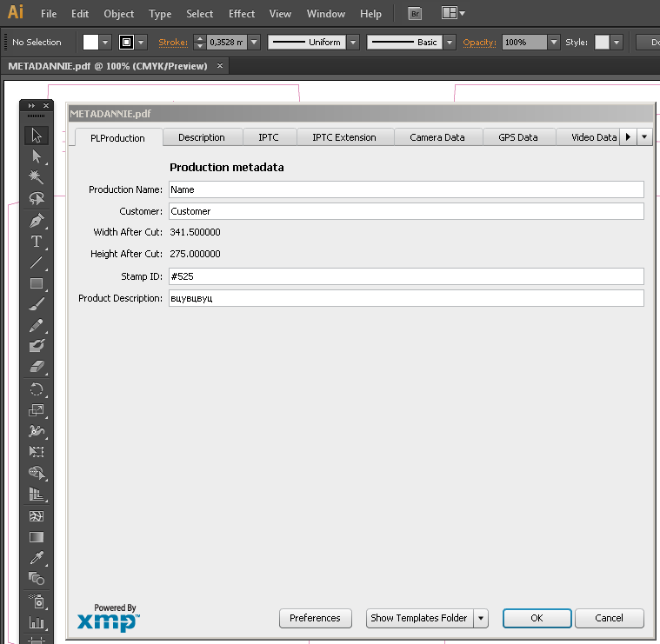Switch to the GPS Data tab
Viewport: 660px width, 644px height.
point(518,137)
